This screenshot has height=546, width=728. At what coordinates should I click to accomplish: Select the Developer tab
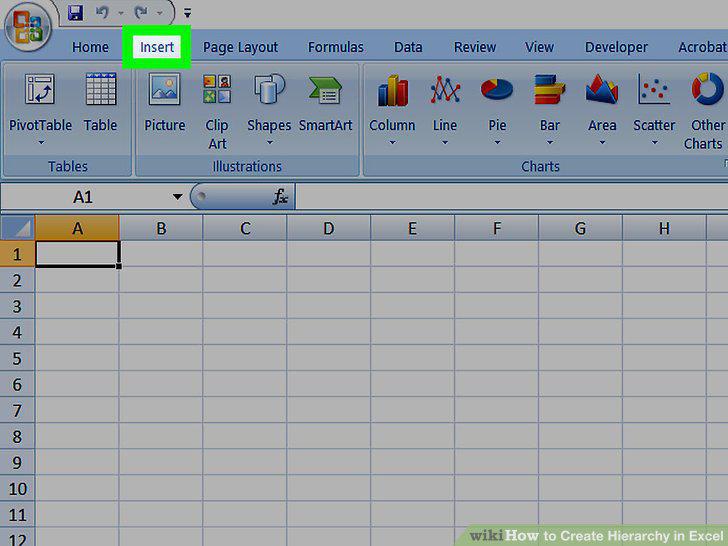pos(616,47)
